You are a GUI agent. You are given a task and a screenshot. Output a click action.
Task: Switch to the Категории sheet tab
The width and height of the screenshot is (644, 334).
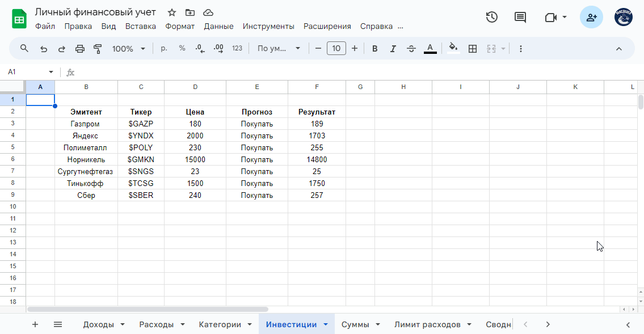(220, 324)
